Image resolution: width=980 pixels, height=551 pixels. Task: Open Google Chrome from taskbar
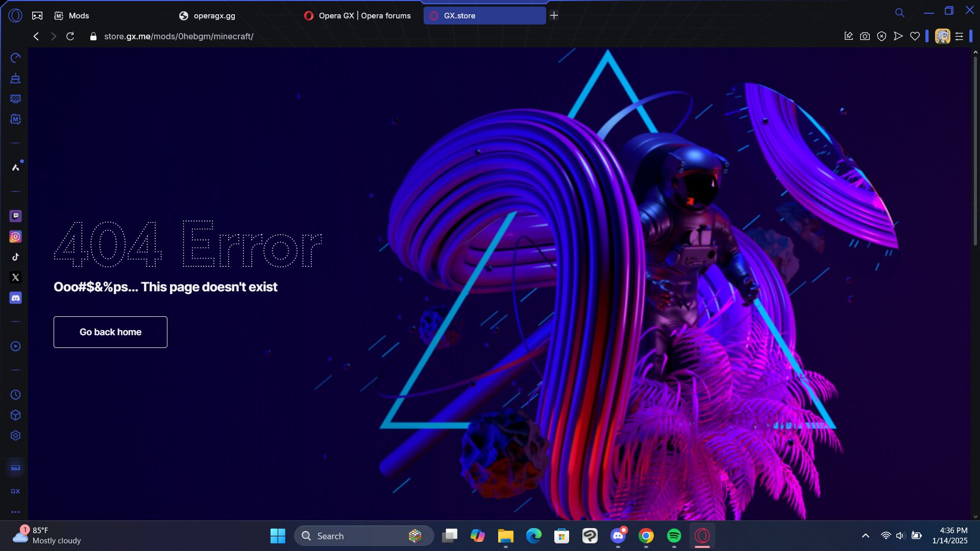click(x=646, y=536)
